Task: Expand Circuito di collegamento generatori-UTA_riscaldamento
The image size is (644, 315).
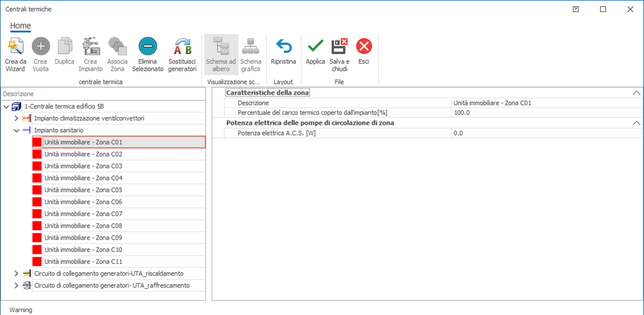Action: click(x=16, y=274)
